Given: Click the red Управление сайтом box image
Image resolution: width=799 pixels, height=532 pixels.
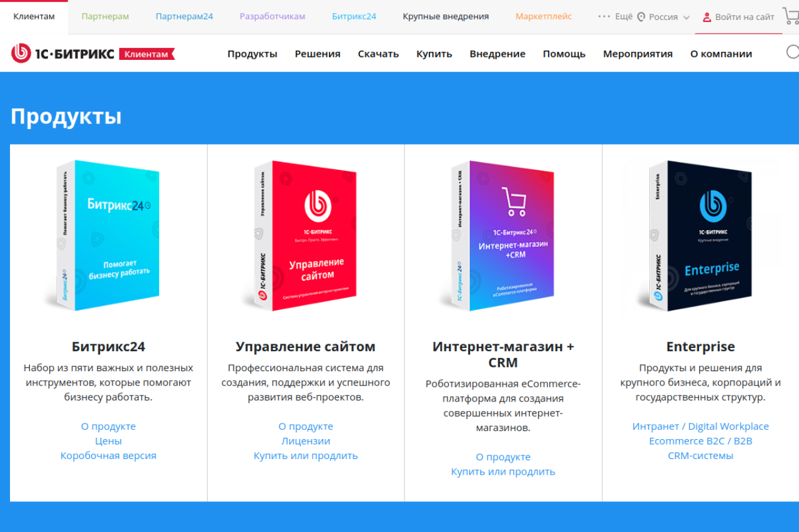Looking at the screenshot, I should point(305,235).
